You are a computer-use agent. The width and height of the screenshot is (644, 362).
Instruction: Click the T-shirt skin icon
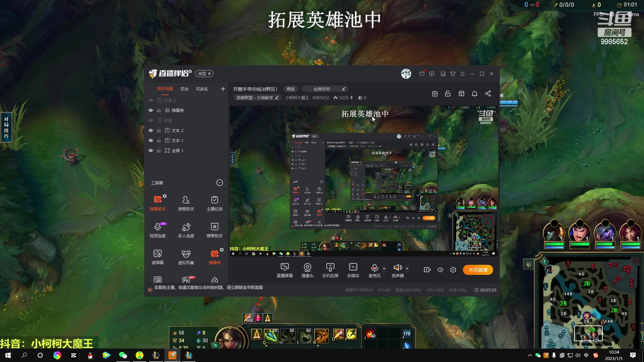[x=453, y=74]
